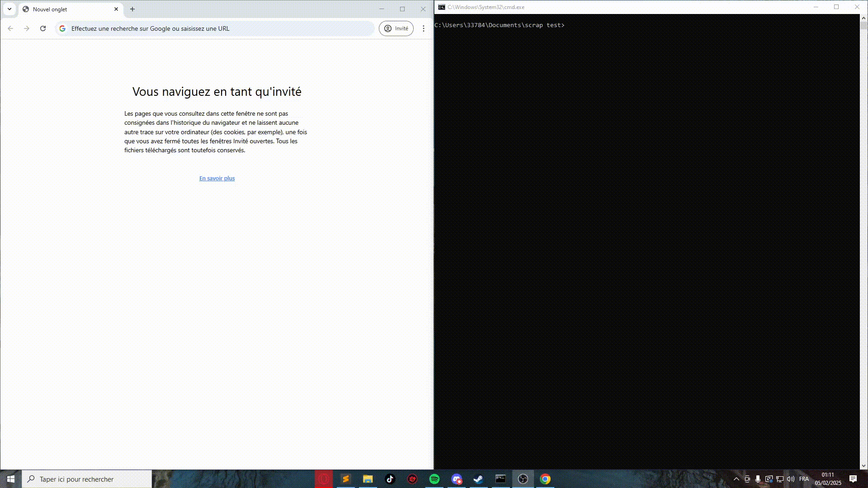Open Sublime Text from the taskbar
Screen dimensions: 868x488
coord(346,479)
